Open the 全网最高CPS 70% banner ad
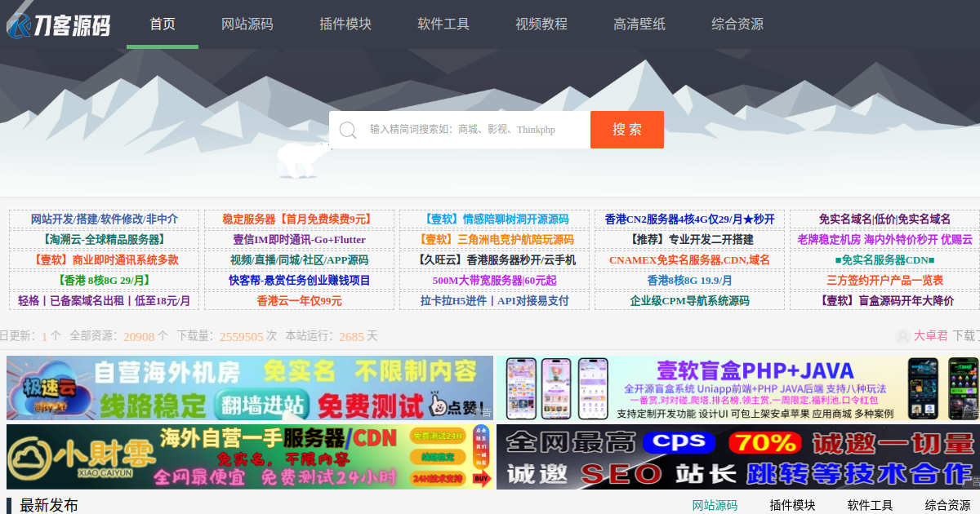The height and width of the screenshot is (514, 980). [738, 457]
